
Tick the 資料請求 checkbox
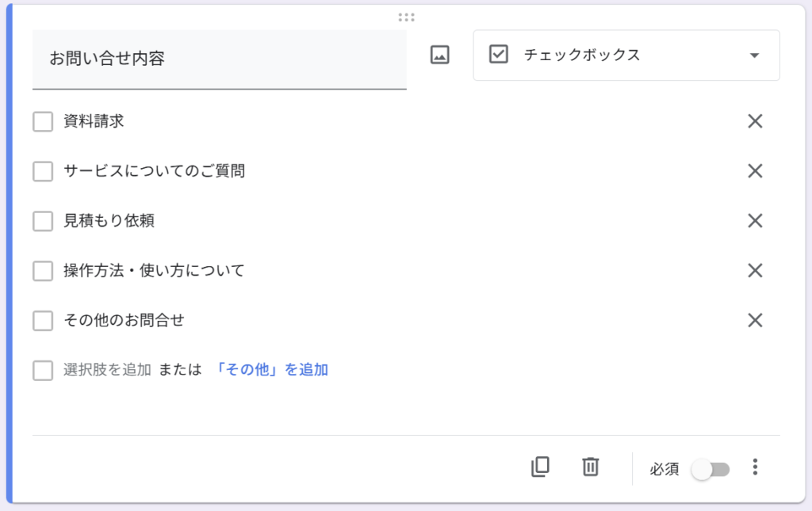coord(43,121)
